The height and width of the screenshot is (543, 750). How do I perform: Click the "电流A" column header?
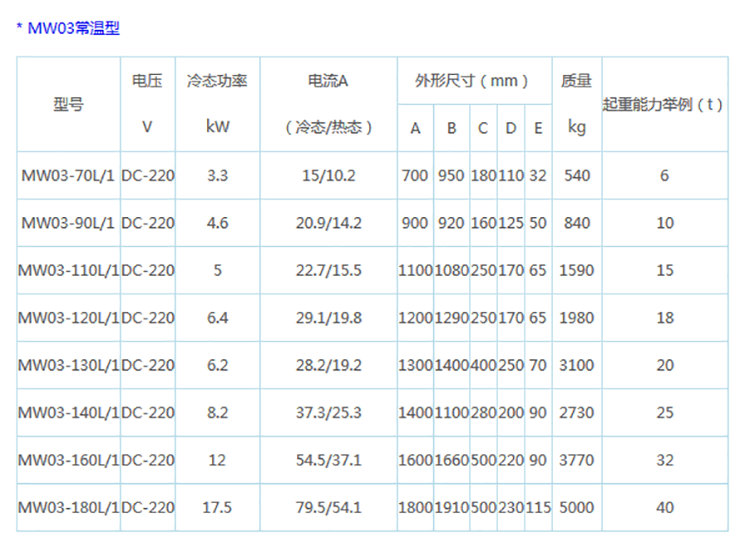coord(328,82)
